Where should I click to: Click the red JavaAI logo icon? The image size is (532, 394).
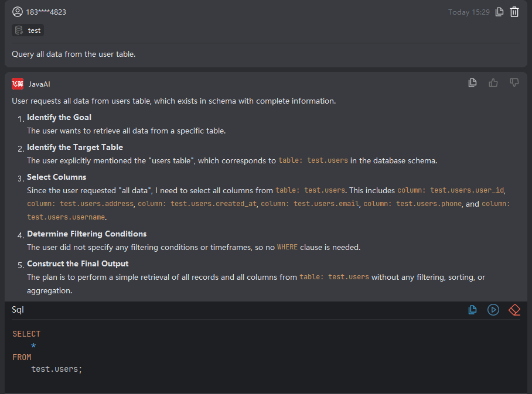[18, 84]
